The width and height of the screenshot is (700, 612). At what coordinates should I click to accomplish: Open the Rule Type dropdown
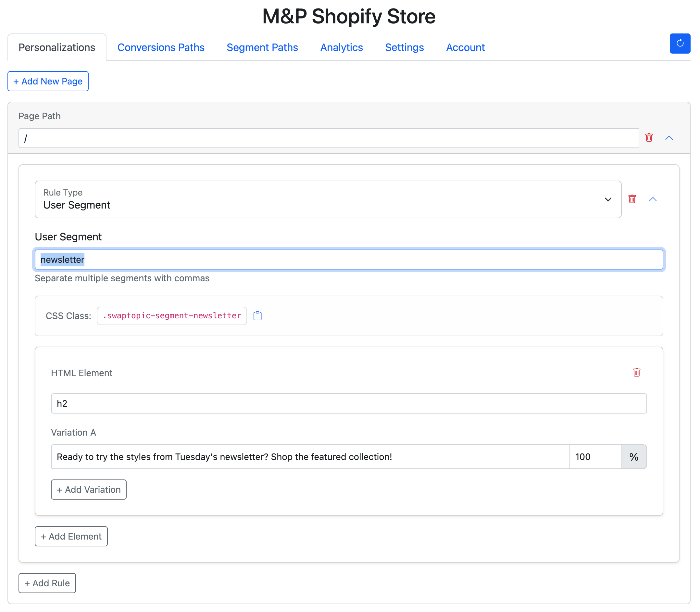point(328,199)
